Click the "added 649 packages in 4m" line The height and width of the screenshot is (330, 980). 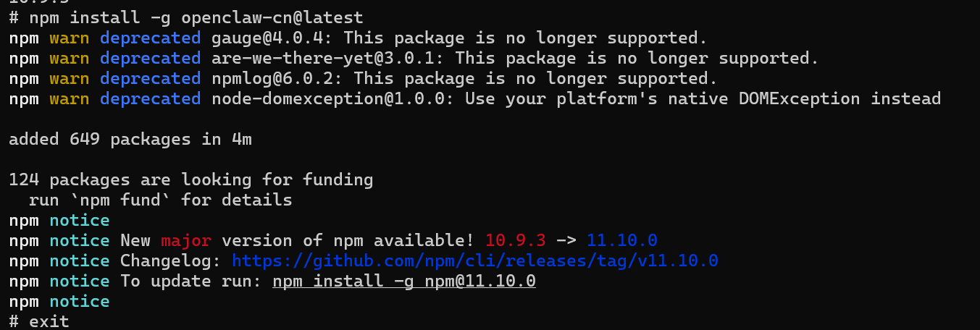(x=130, y=139)
